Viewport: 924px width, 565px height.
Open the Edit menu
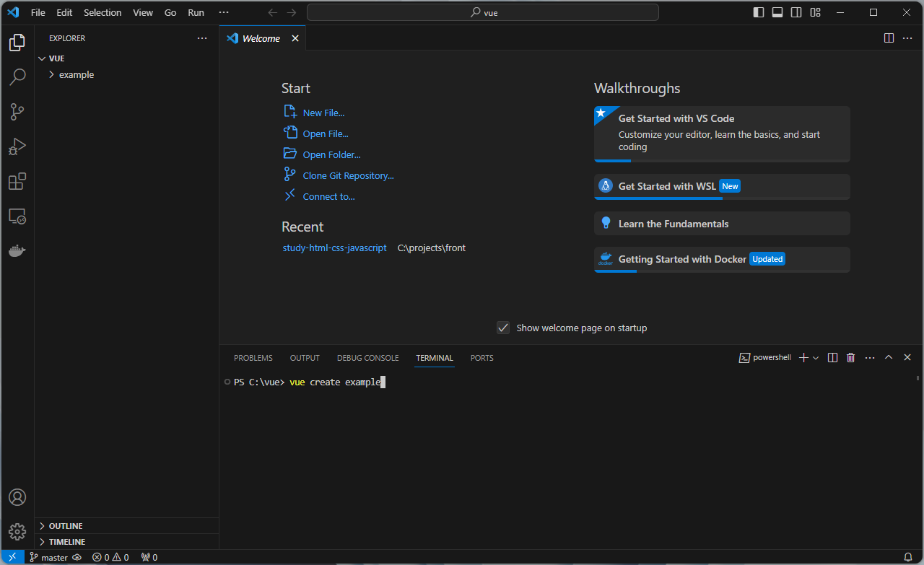[x=64, y=12]
